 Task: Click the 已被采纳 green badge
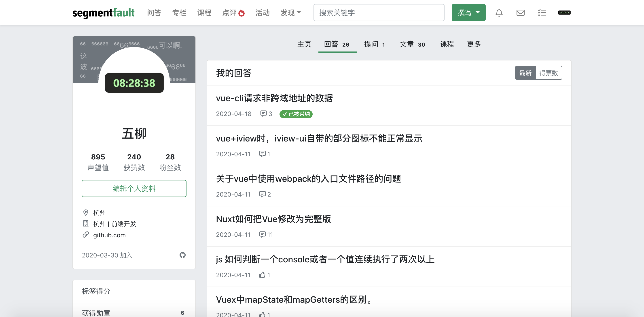(x=296, y=114)
